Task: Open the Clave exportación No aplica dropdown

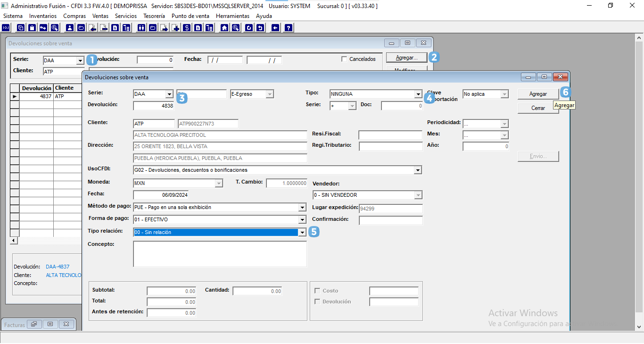Action: (x=504, y=94)
